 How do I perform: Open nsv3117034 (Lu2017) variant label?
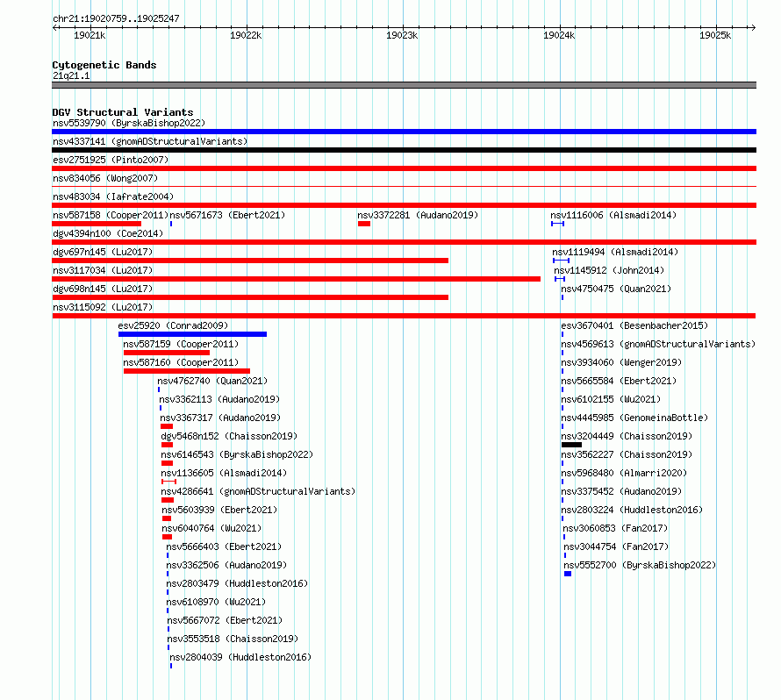click(x=103, y=270)
